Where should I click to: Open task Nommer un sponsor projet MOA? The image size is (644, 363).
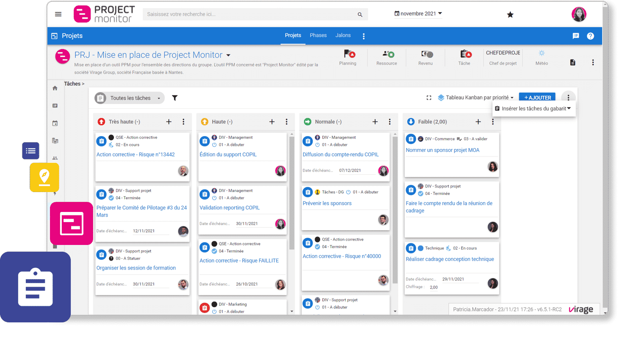coord(442,150)
